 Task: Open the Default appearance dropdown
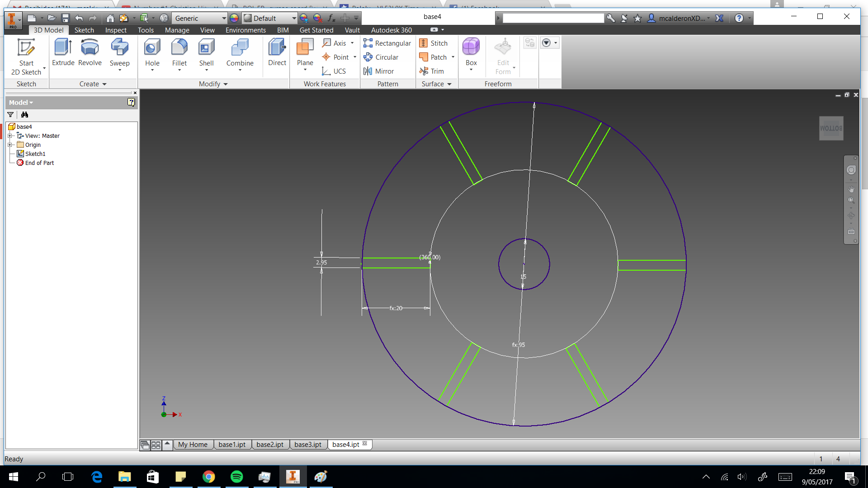tap(294, 18)
